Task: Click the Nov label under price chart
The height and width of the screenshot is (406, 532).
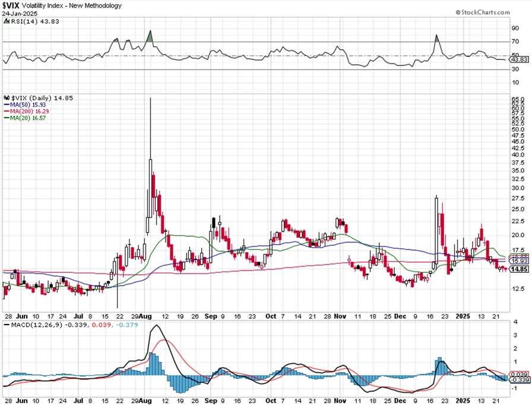Action: click(340, 316)
